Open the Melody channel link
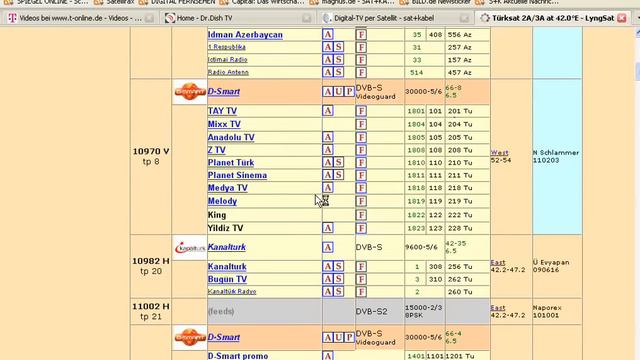The height and width of the screenshot is (360, 640). (222, 201)
